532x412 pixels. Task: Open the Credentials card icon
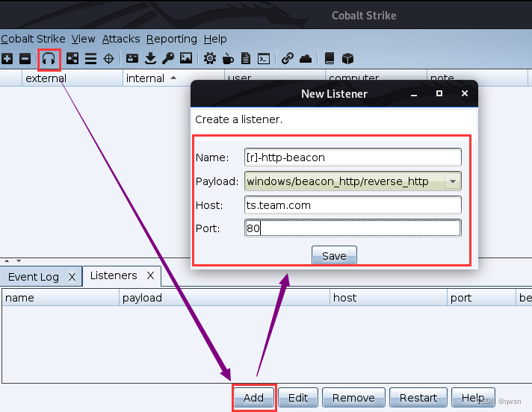click(x=132, y=59)
